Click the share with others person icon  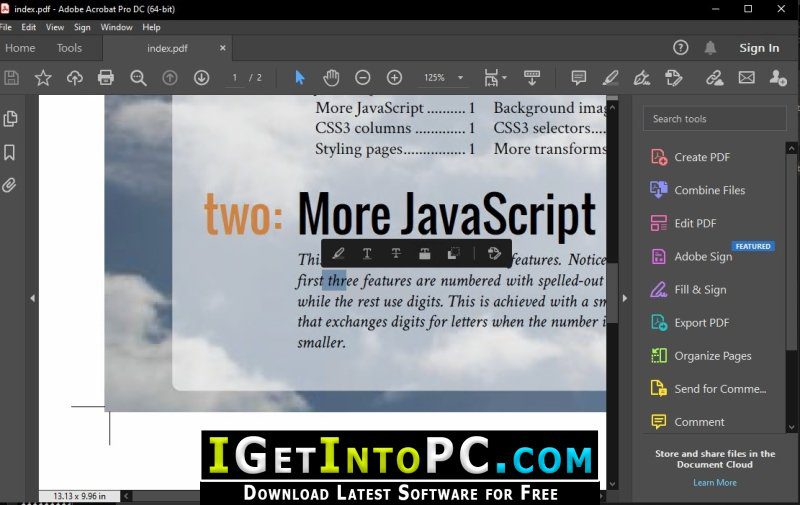click(x=778, y=78)
